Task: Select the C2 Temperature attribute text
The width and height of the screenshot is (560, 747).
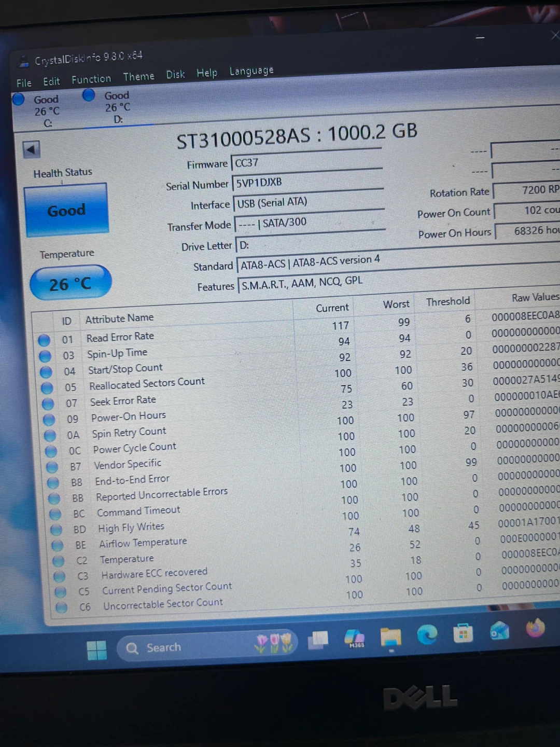Action: tap(127, 559)
